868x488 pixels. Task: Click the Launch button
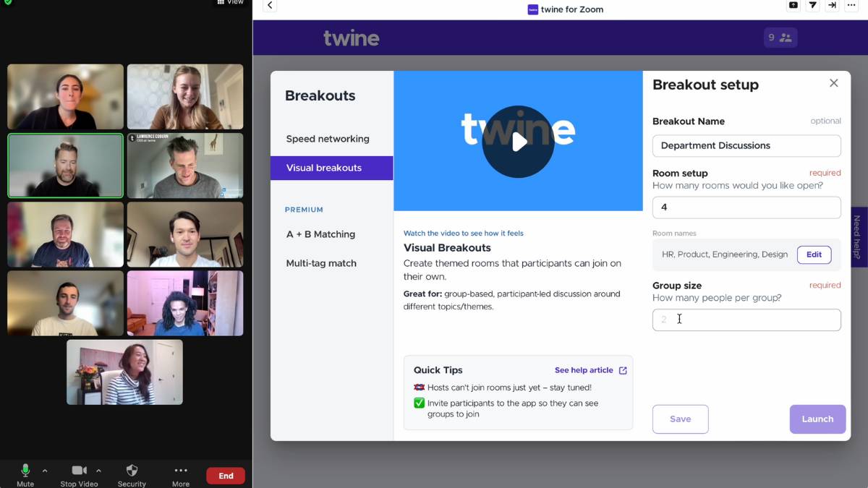coord(817,419)
